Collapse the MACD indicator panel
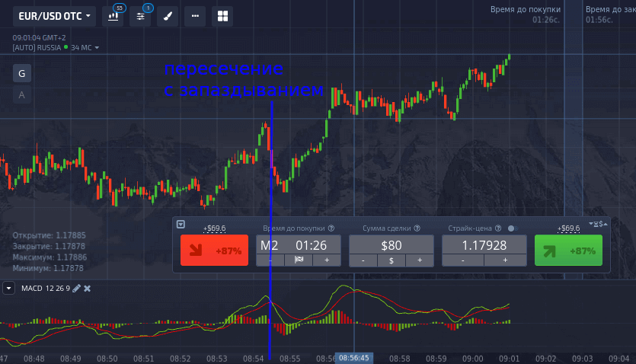 8,288
